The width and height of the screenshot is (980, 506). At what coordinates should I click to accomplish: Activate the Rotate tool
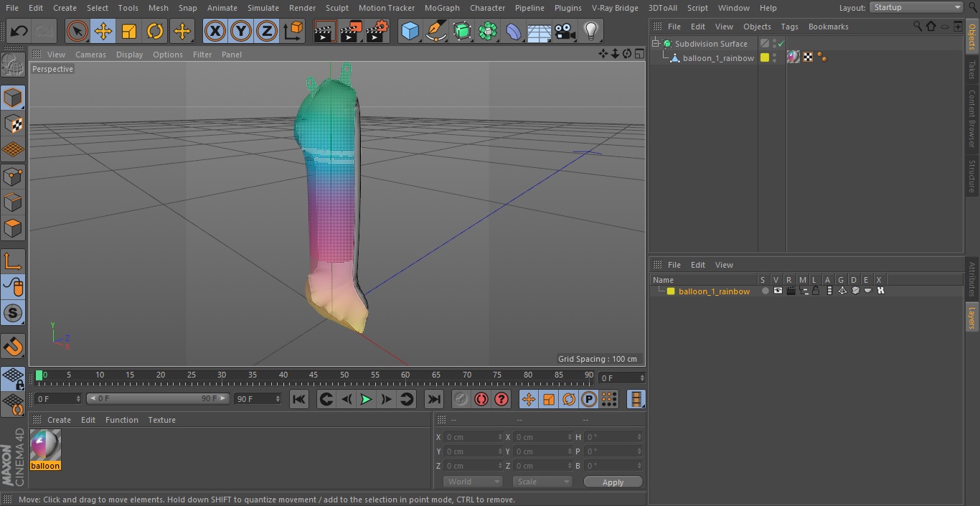tap(155, 32)
